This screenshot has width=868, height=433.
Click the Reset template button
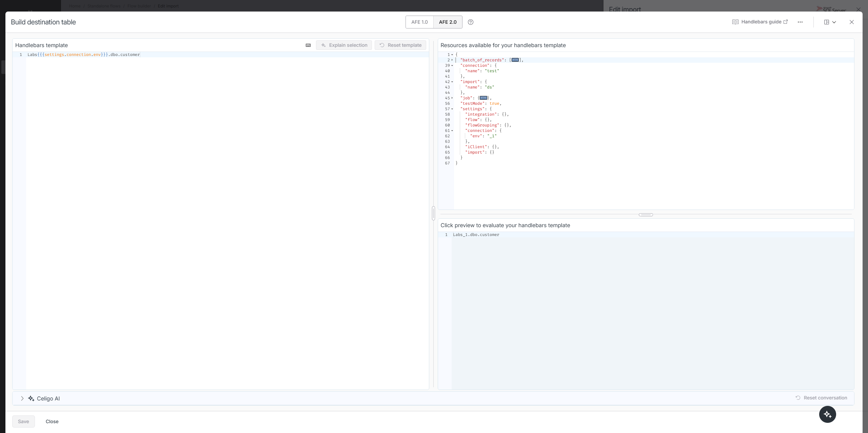[x=400, y=45]
